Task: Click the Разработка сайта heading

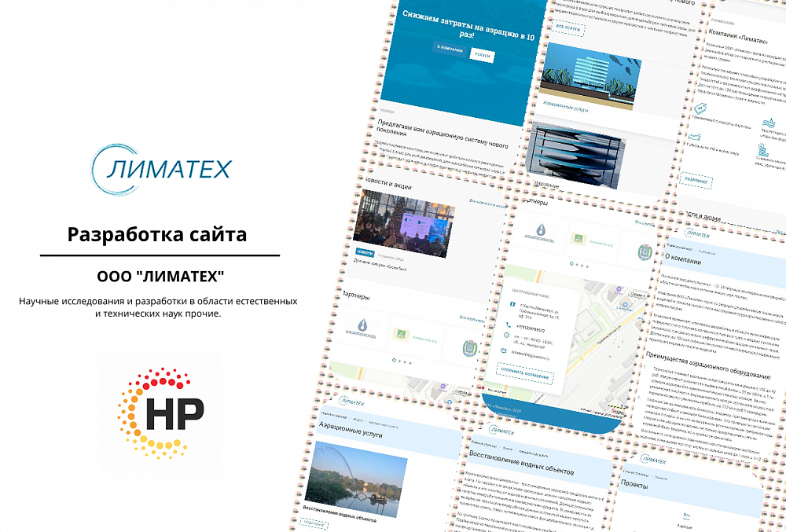Action: click(x=157, y=234)
